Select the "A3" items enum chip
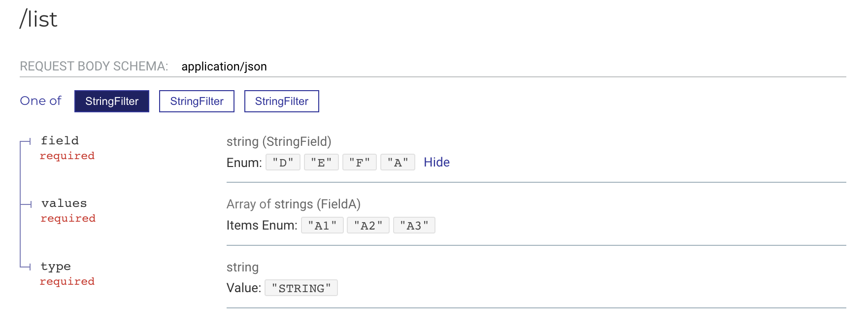Image resolution: width=868 pixels, height=334 pixels. tap(414, 225)
